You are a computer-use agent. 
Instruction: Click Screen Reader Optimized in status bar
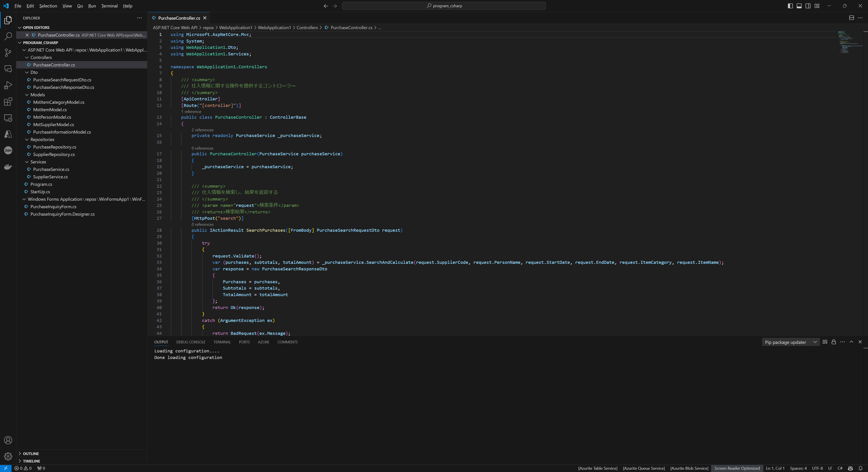[x=737, y=468]
